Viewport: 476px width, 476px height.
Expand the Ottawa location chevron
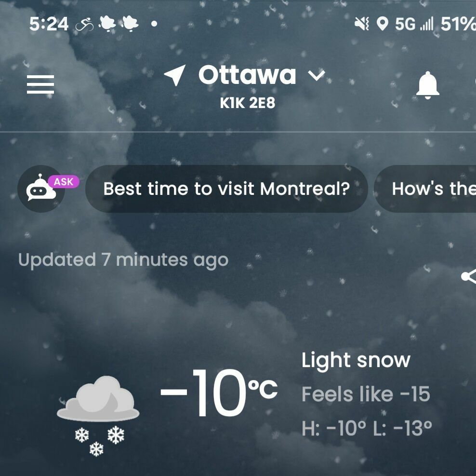[317, 76]
